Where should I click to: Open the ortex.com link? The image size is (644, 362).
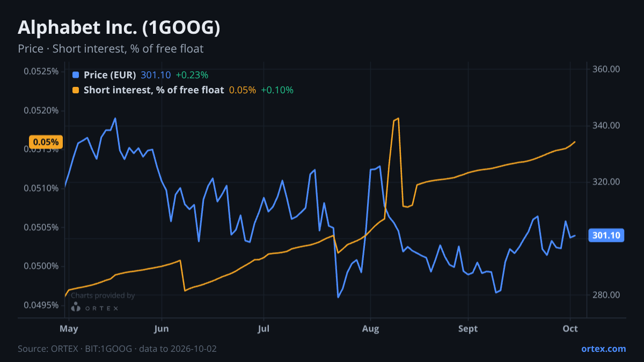603,349
